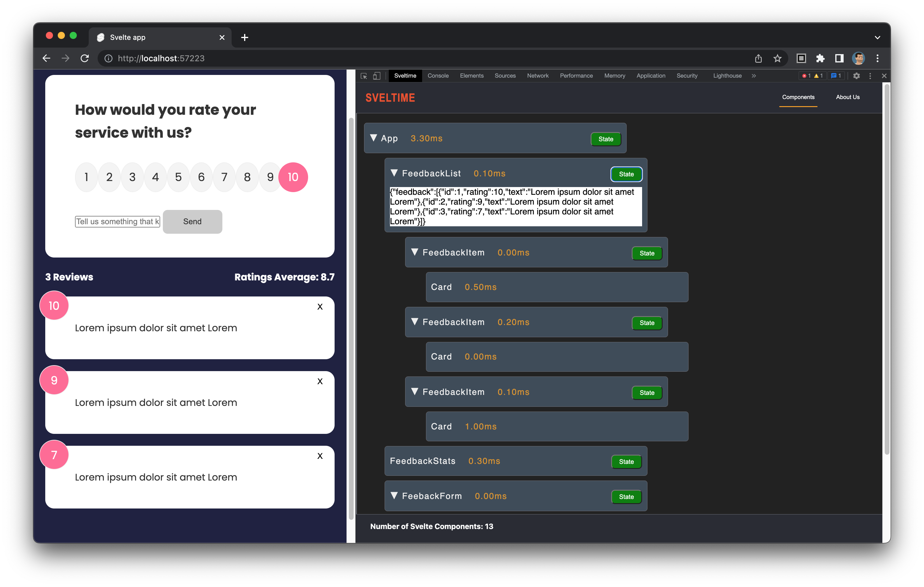
Task: Click the inspect element picker icon
Action: 364,76
